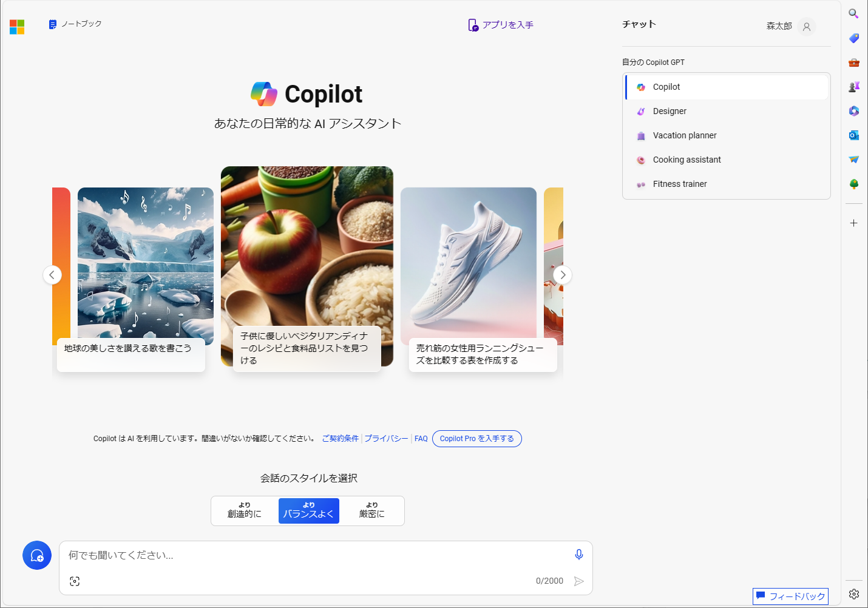Open a new chat with the new topic icon
This screenshot has height=608, width=868.
point(37,555)
